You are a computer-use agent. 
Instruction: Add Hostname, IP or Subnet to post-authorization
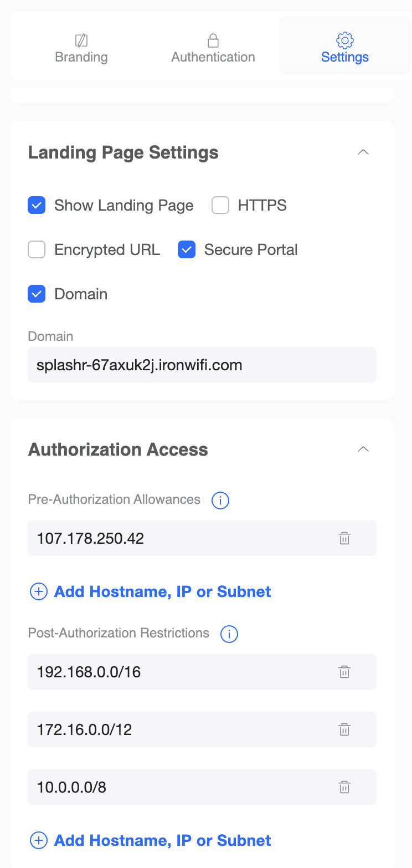[x=162, y=841]
